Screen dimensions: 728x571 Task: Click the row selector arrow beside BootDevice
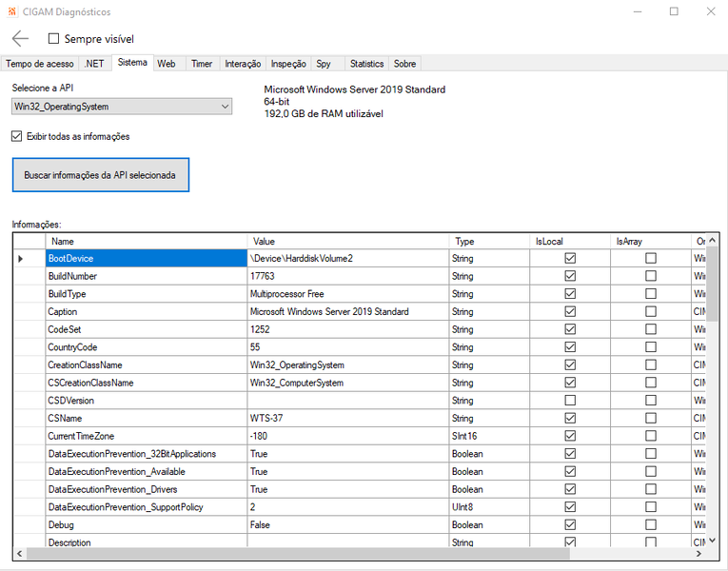point(20,259)
